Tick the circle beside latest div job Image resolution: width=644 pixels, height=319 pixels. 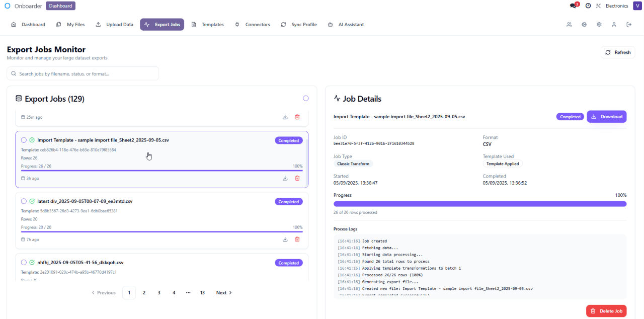tap(24, 201)
